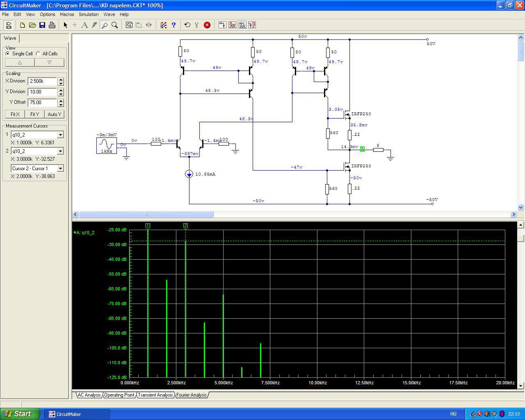Select the Text tool (A icon)

point(84,25)
